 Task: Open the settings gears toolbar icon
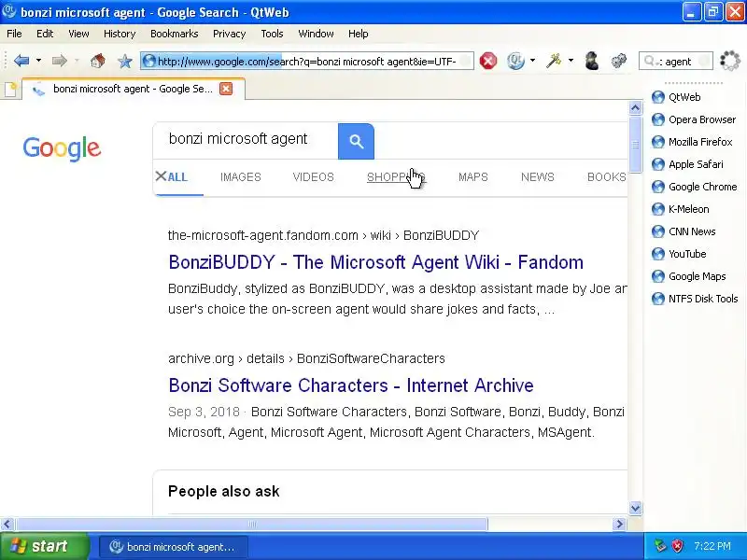619,61
